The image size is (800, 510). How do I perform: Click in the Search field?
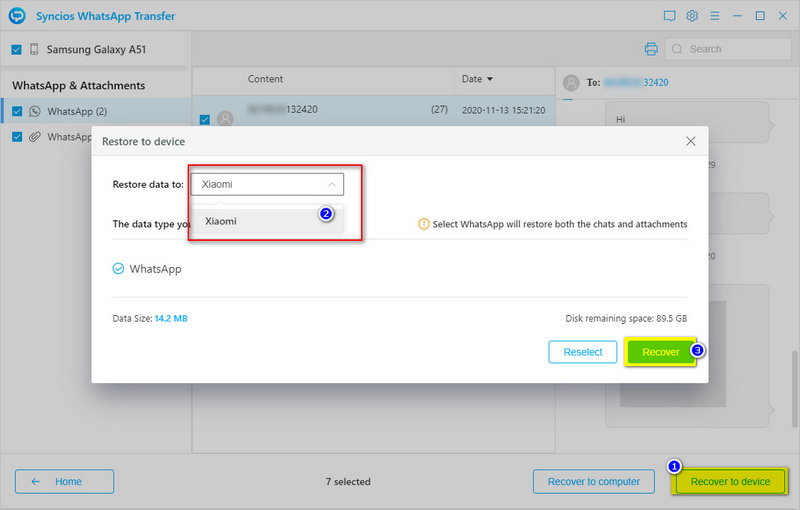point(728,49)
